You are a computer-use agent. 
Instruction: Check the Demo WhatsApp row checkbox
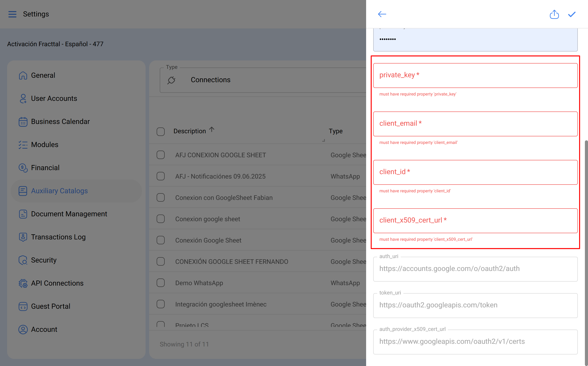click(x=161, y=282)
